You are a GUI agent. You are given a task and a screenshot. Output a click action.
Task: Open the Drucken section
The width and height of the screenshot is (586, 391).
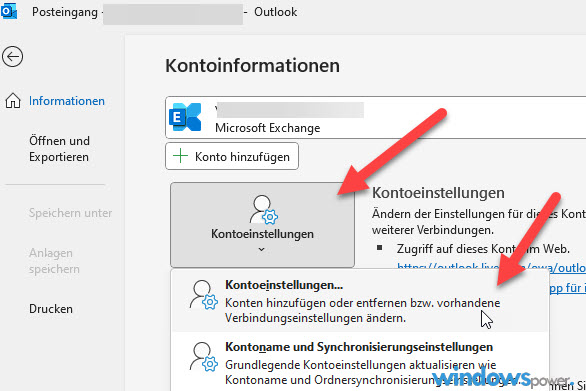(51, 309)
